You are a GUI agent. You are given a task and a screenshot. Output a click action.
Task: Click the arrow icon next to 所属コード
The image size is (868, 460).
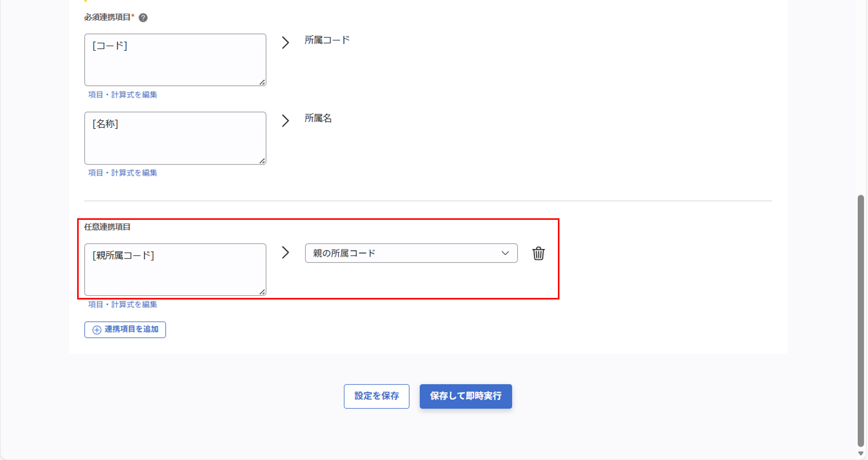285,42
